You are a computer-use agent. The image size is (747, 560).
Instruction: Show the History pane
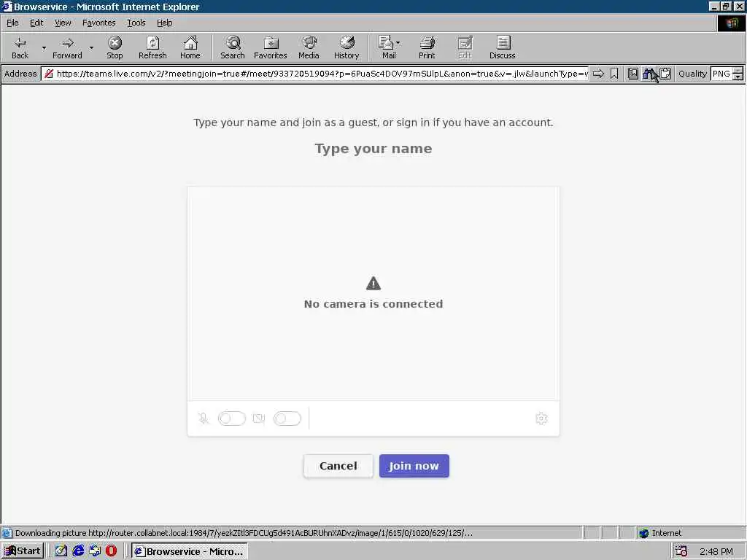click(x=347, y=47)
